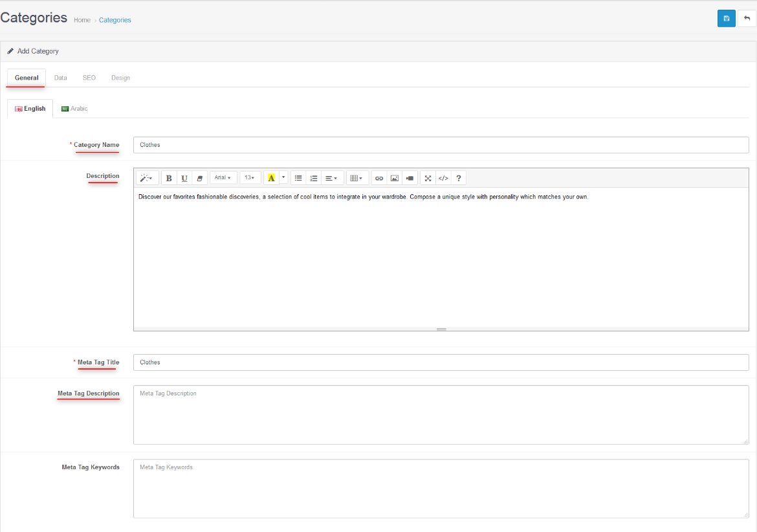Viewport: 757px width, 532px height.
Task: Click the Back arrow icon button
Action: click(x=747, y=18)
